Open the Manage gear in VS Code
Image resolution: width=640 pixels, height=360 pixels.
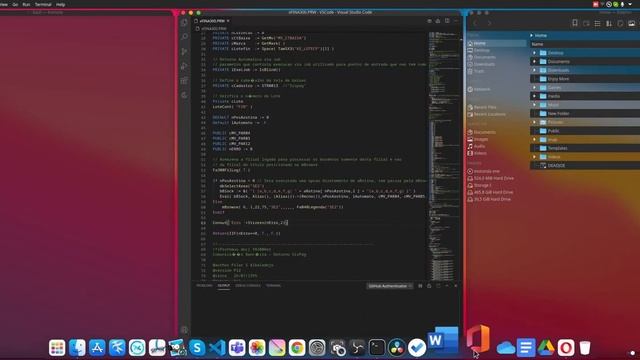pos(184,329)
